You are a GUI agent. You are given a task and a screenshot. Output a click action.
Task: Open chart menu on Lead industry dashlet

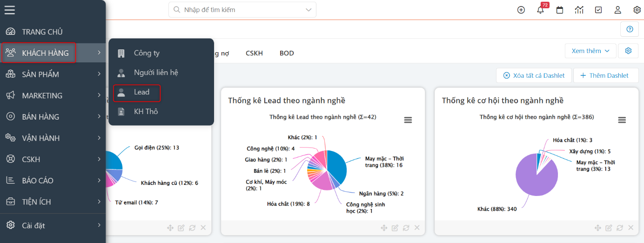[408, 120]
